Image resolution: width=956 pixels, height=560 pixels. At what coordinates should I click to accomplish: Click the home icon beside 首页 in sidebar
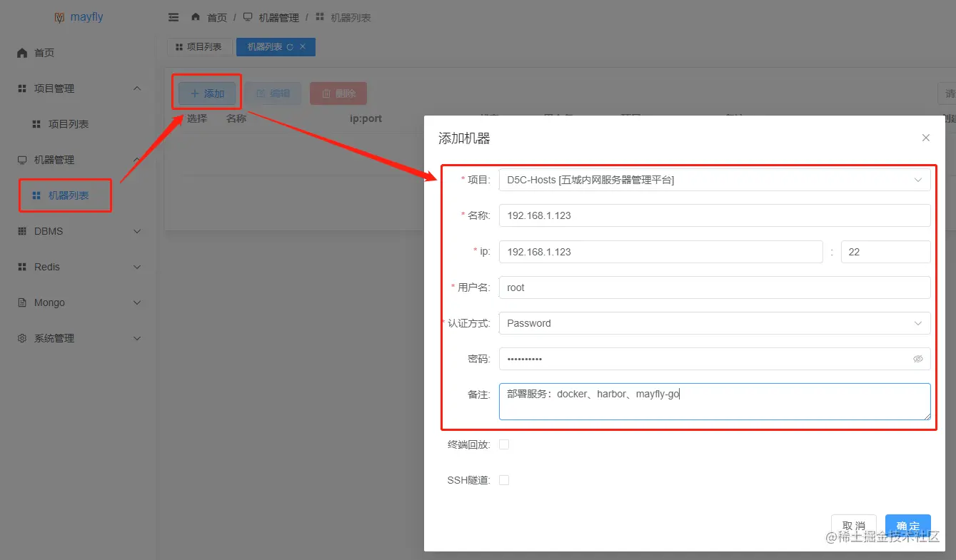point(22,53)
